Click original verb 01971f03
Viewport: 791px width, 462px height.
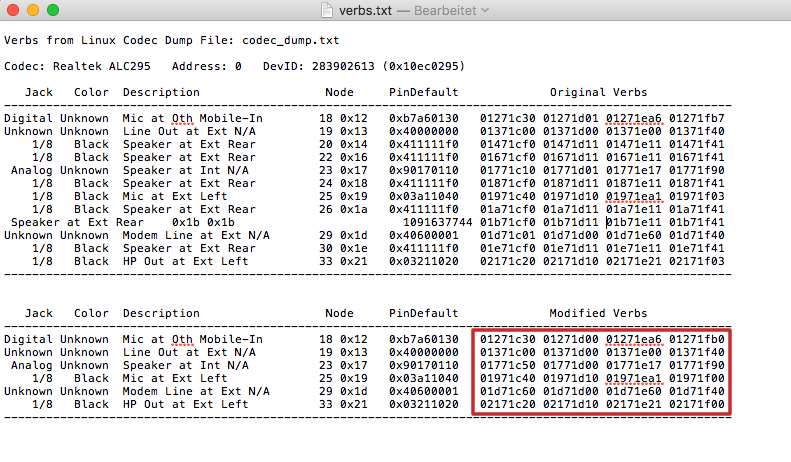tap(697, 196)
